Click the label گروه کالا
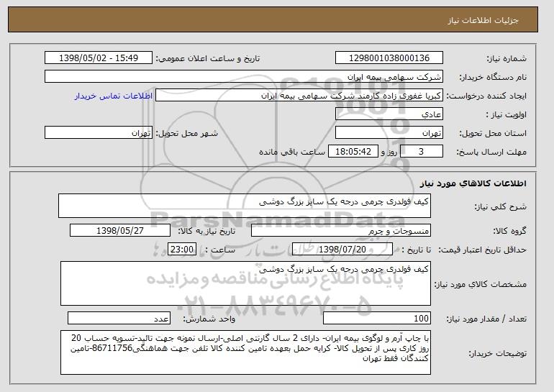This screenshot has height=392, width=554. point(509,232)
